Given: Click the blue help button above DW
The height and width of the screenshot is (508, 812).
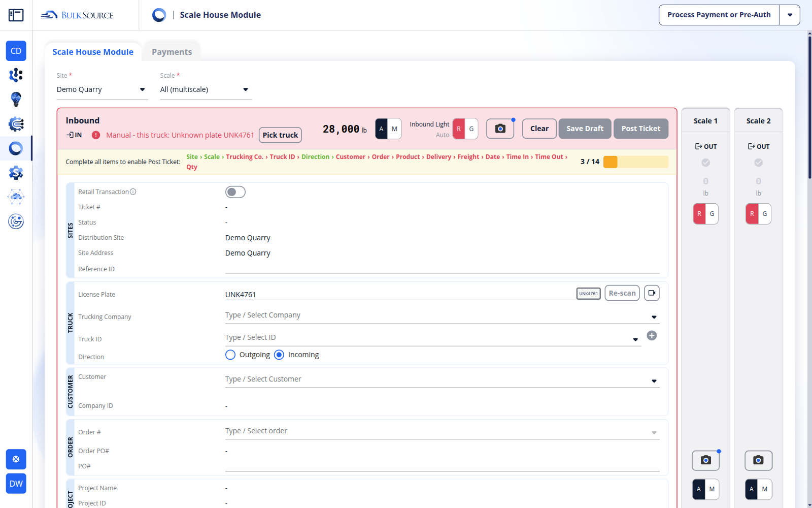Looking at the screenshot, I should tap(16, 459).
